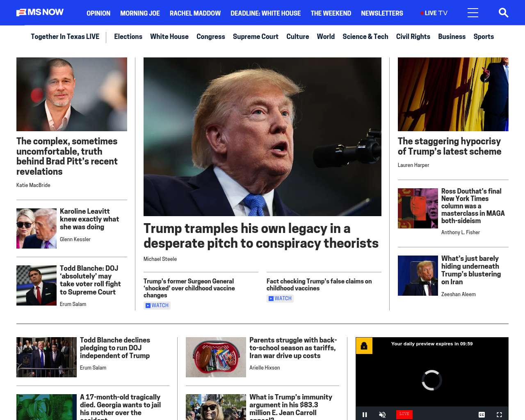Open the Ross Douthat article thumbnail

click(x=418, y=208)
